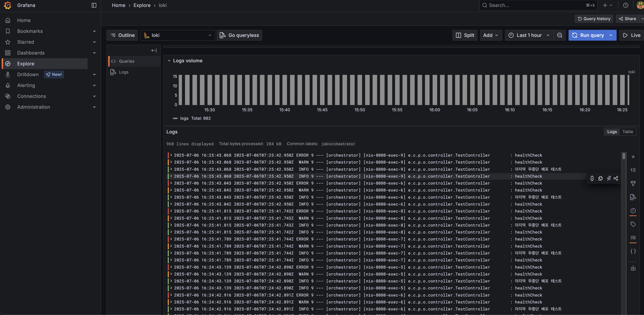This screenshot has width=644, height=315.
Task: Click the job=orchestrator common label
Action: pos(338,144)
